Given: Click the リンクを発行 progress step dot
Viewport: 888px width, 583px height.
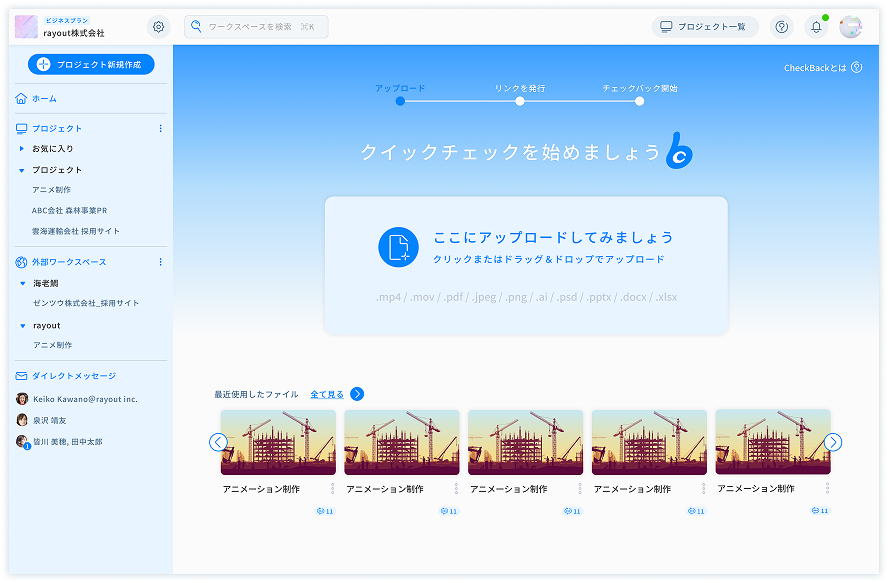Looking at the screenshot, I should coord(520,101).
